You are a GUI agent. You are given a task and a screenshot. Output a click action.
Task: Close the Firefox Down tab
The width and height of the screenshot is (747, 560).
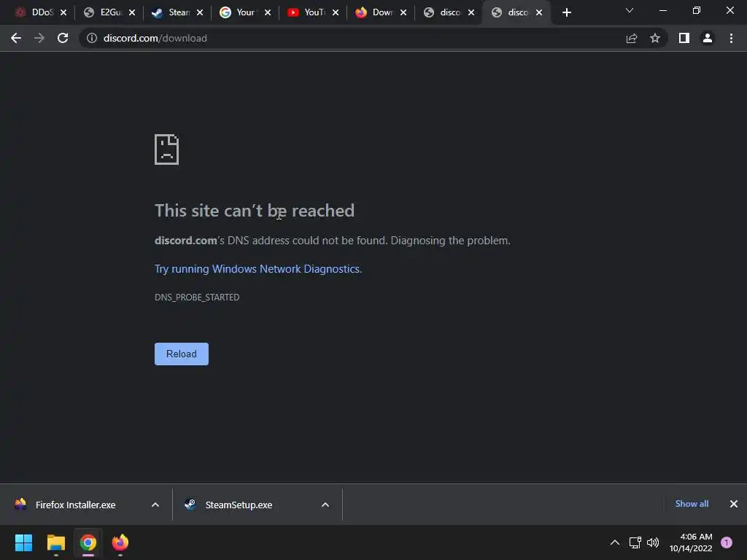(403, 13)
